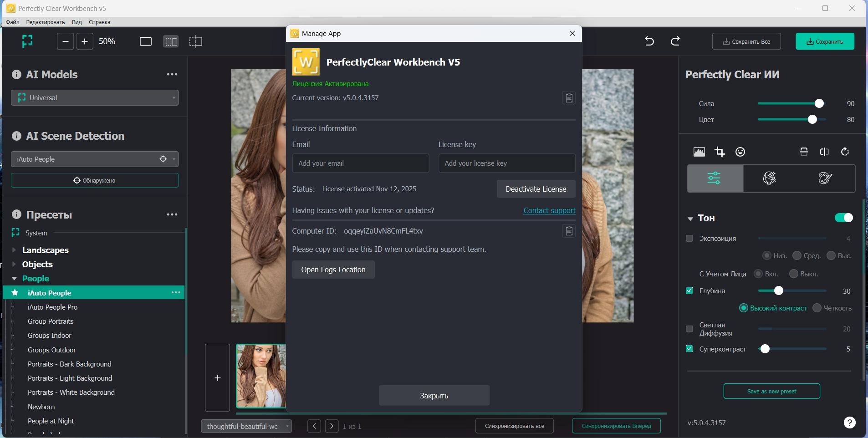Open the face detection smiley tool

pos(740,152)
